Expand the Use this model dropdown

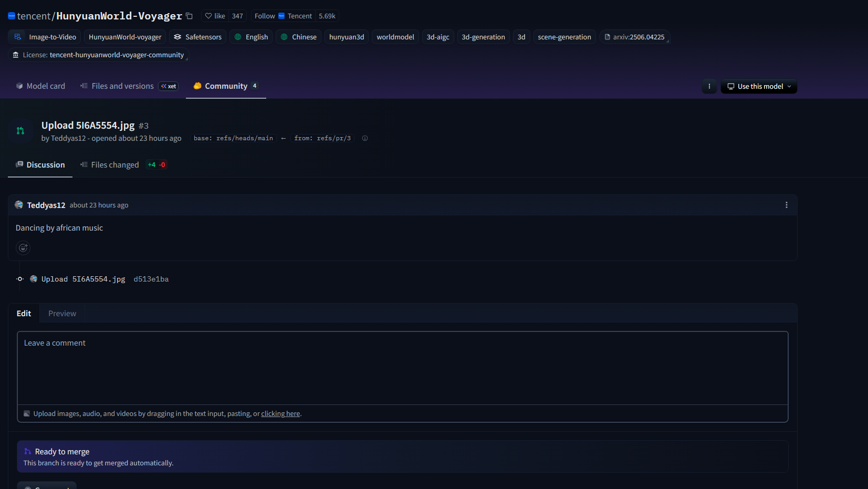click(x=759, y=86)
